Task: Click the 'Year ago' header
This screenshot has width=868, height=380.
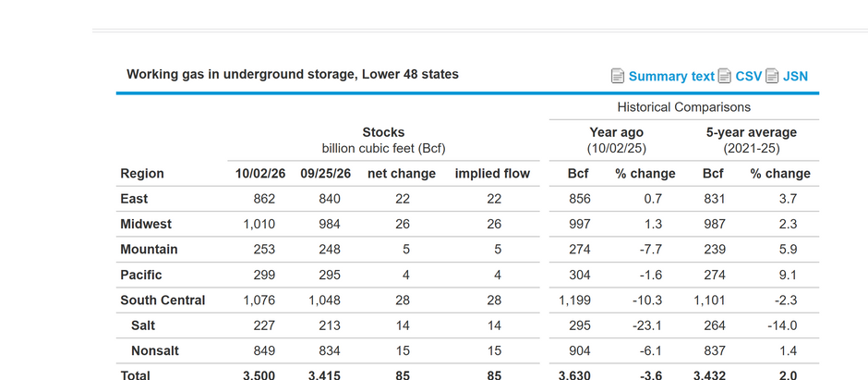Action: pos(616,132)
